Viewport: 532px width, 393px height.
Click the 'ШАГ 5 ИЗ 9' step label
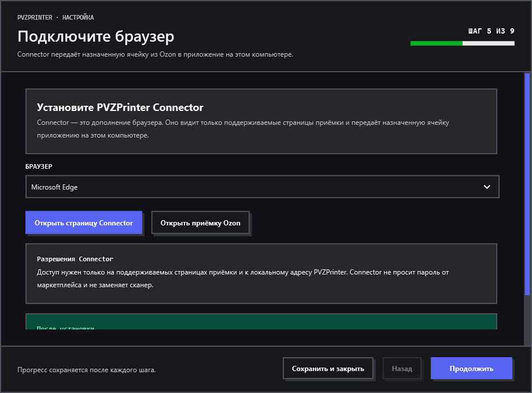[492, 31]
